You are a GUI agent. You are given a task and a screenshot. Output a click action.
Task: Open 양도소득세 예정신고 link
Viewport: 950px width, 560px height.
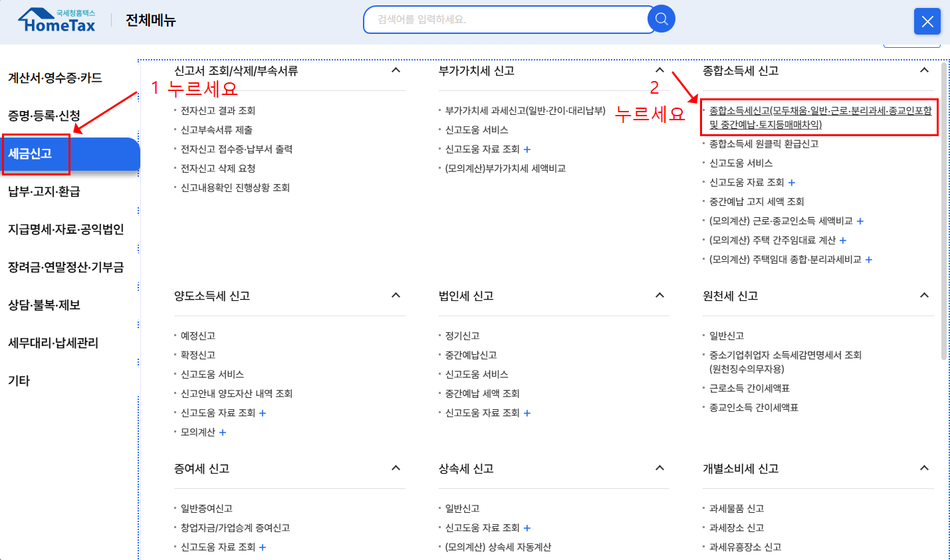coord(198,336)
